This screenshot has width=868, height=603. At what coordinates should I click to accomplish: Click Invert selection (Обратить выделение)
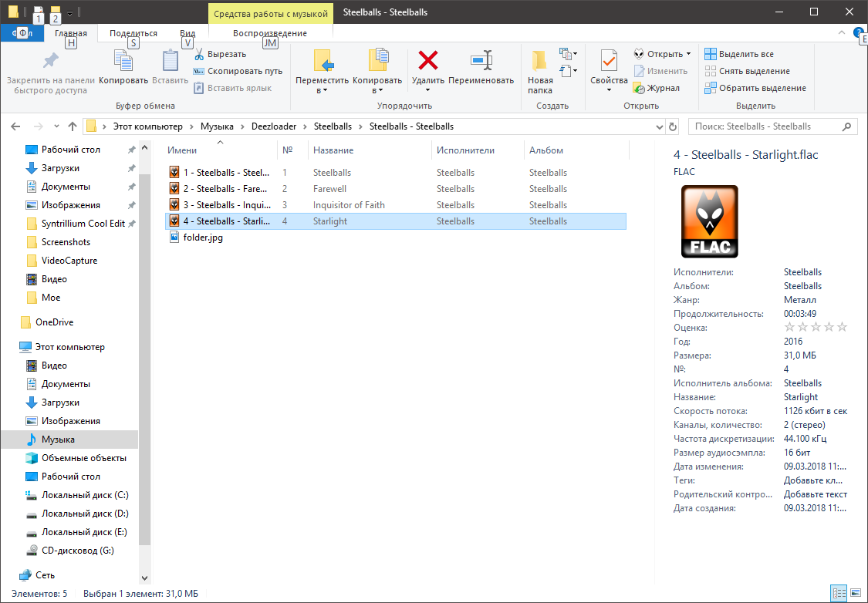755,88
